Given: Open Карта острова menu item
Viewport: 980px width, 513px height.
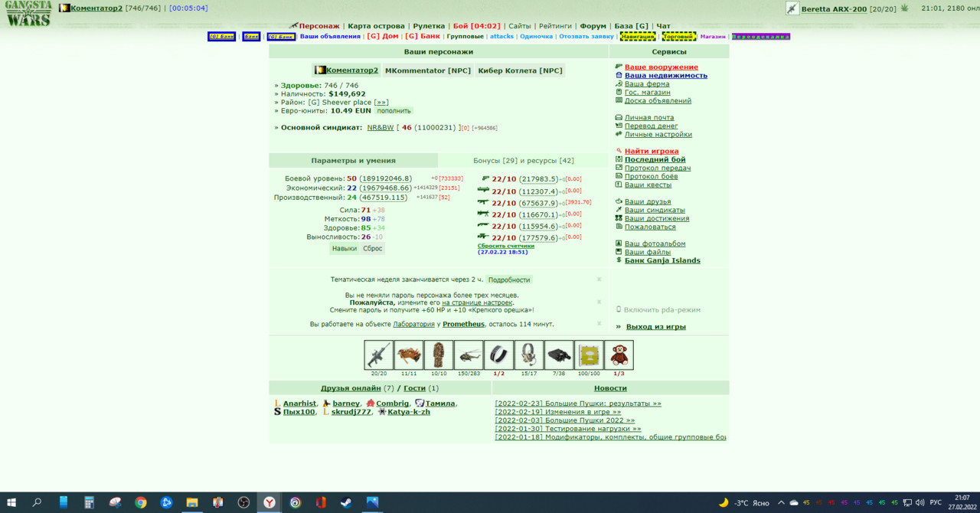Looking at the screenshot, I should click(377, 25).
